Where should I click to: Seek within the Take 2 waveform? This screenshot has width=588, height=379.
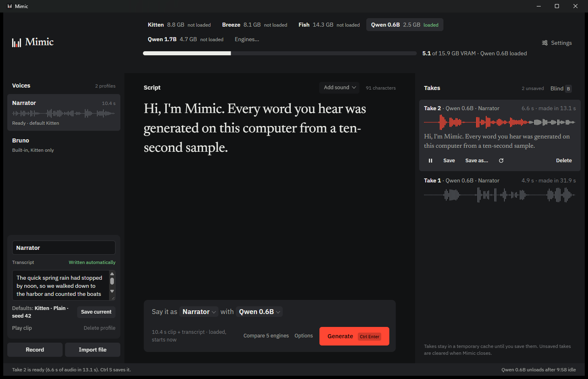click(500, 122)
